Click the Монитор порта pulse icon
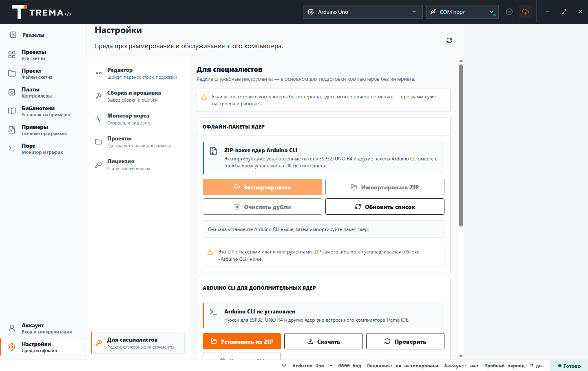This screenshot has width=588, height=371. point(98,119)
